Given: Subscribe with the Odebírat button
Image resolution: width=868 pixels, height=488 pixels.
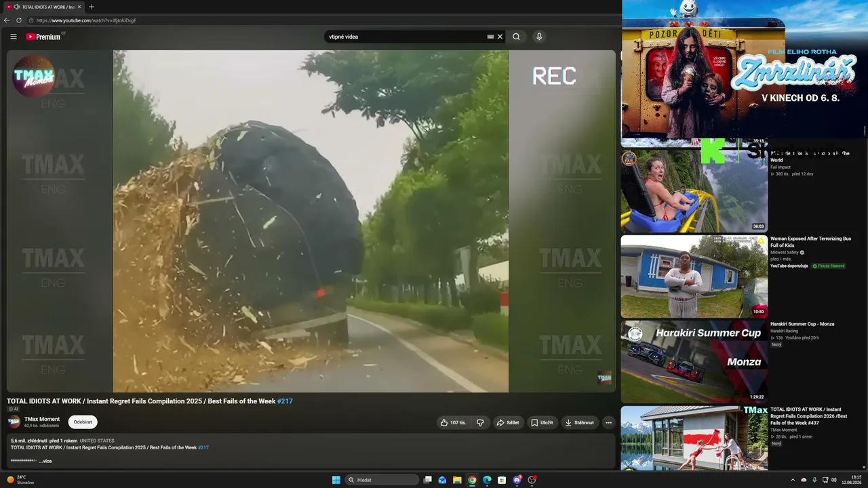Looking at the screenshot, I should pyautogui.click(x=83, y=422).
